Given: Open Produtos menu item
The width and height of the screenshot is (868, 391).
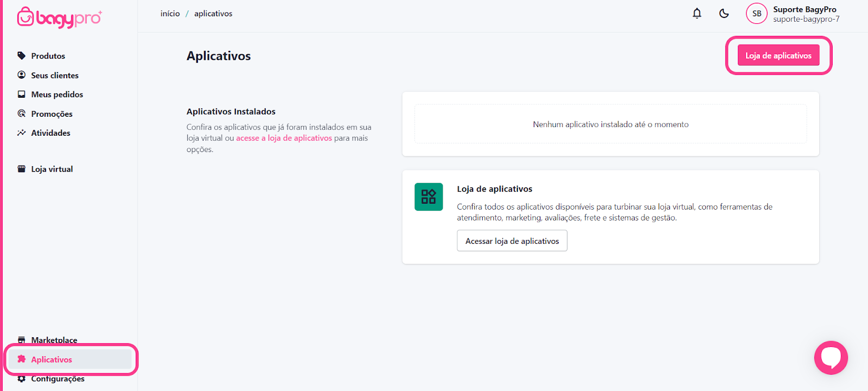Looking at the screenshot, I should pos(48,56).
